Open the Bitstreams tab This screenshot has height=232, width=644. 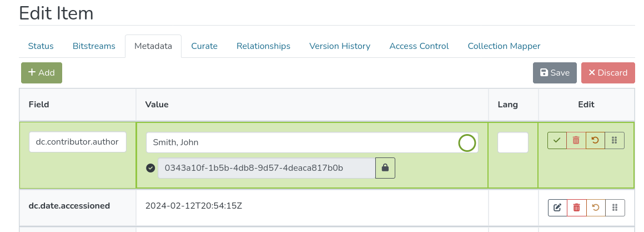(94, 46)
